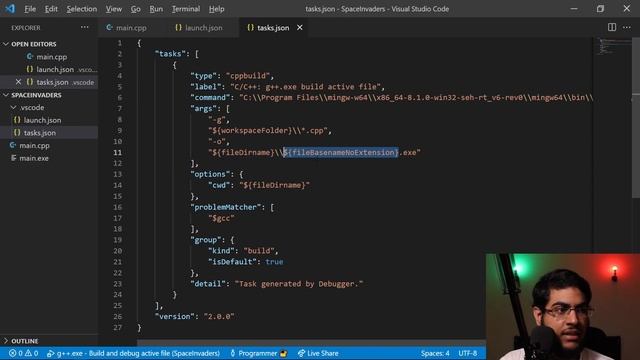Click the "${workspaceFolder}\\*.cpp" argument
Viewport: 640px width, 360px height.
(268, 131)
